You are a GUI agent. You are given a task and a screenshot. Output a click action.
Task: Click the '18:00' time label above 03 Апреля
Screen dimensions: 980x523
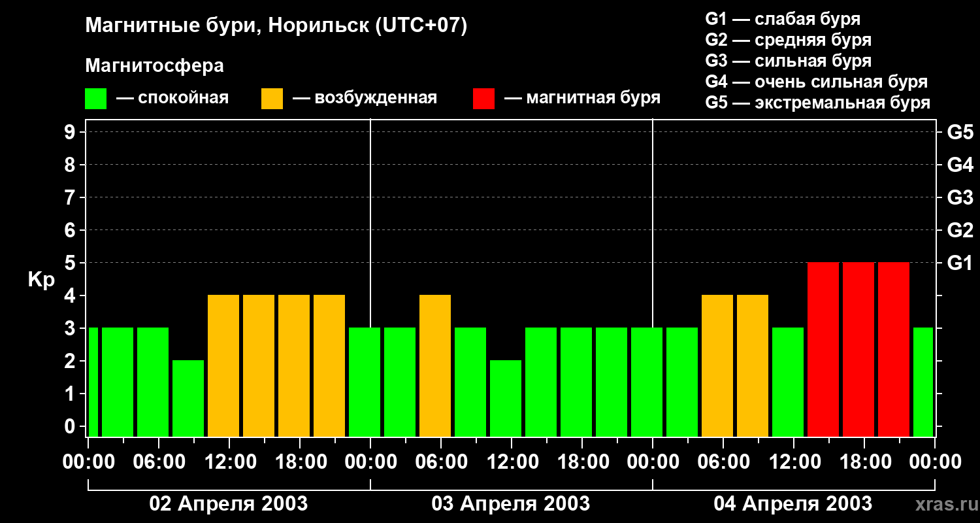(582, 462)
